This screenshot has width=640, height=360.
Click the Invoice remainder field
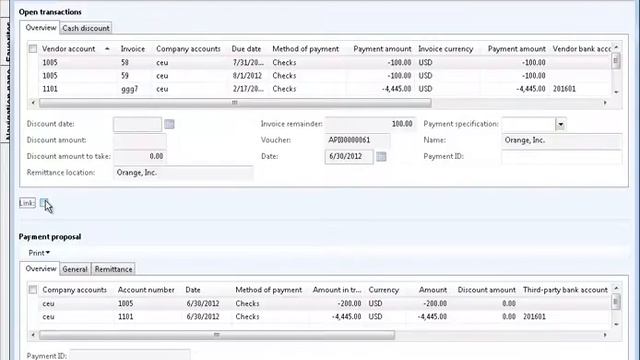pos(370,124)
